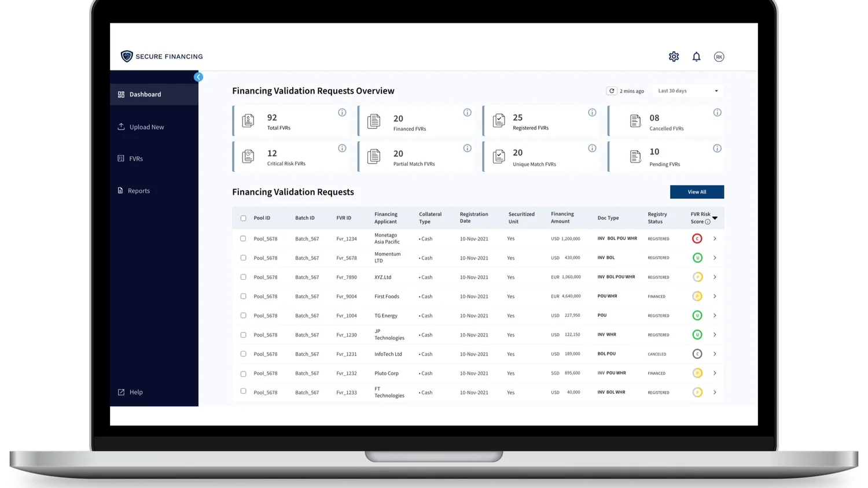
Task: Open the notifications bell
Action: 696,56
